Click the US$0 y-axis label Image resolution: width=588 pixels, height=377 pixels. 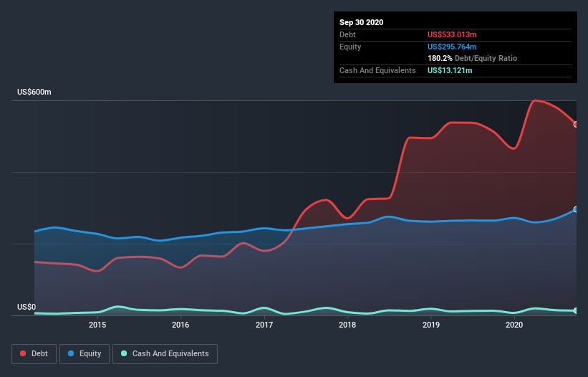tap(26, 307)
